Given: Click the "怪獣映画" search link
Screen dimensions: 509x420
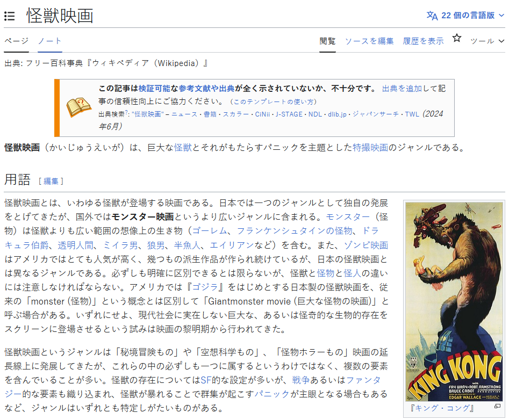Looking at the screenshot, I should tap(148, 114).
